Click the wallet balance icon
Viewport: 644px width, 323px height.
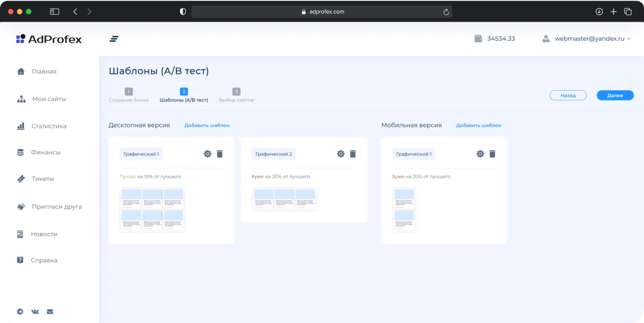pyautogui.click(x=478, y=38)
